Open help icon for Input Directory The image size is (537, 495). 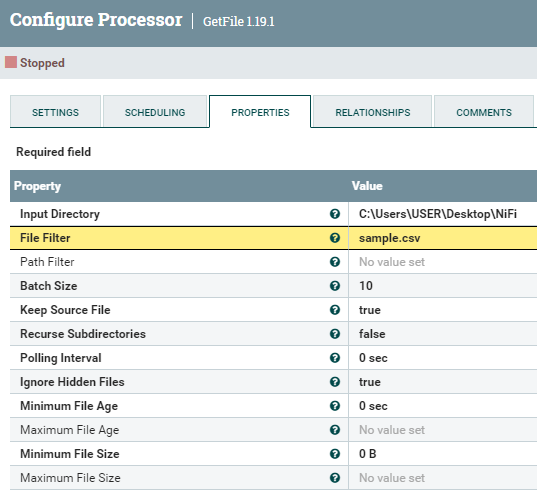(x=335, y=214)
